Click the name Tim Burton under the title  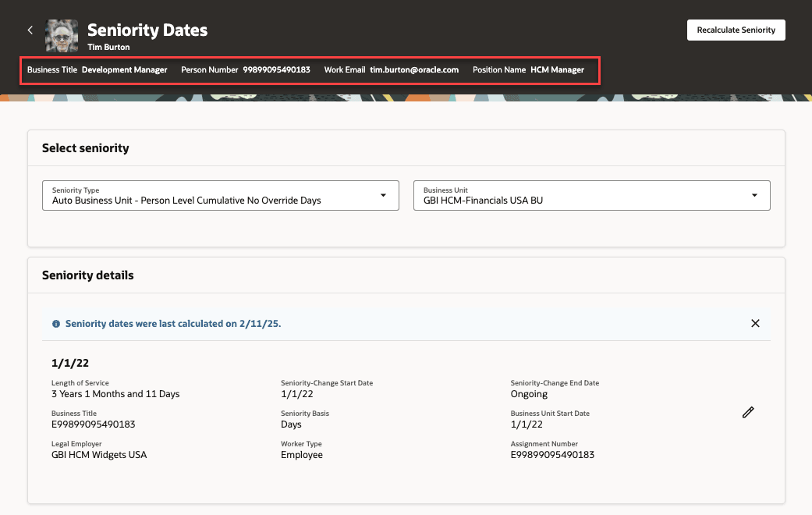108,47
